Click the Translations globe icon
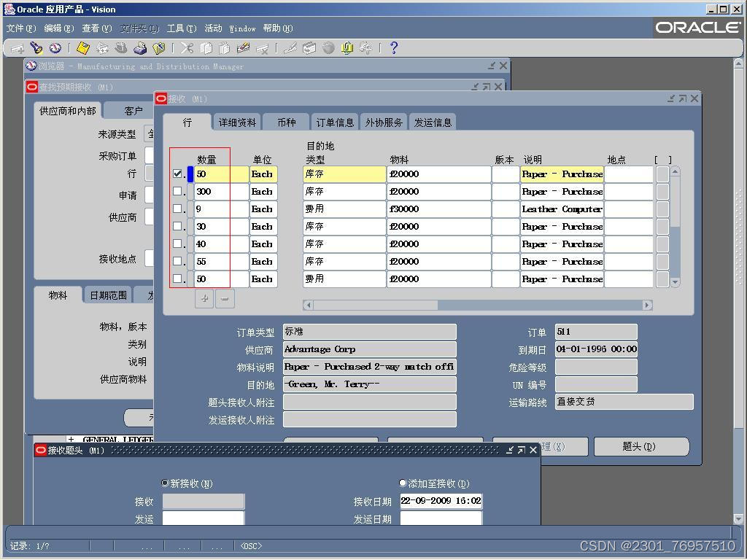Screen dimensions: 747x560 click(328, 48)
